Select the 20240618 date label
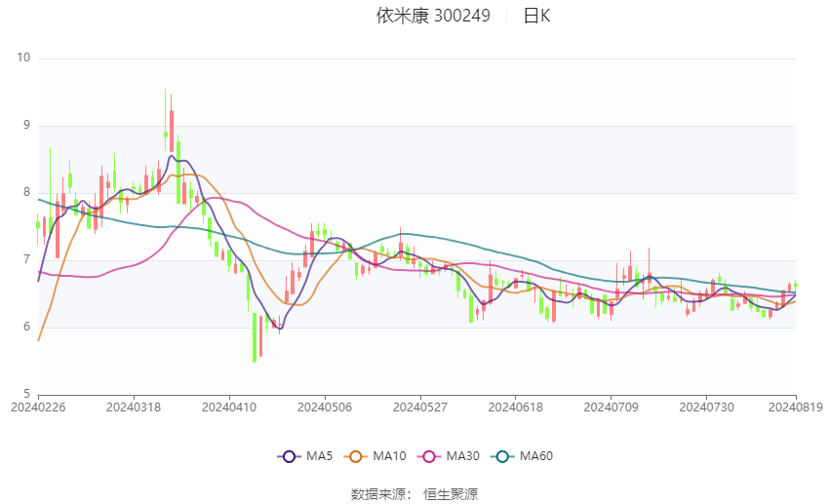This screenshot has height=504, width=829. pos(515,406)
